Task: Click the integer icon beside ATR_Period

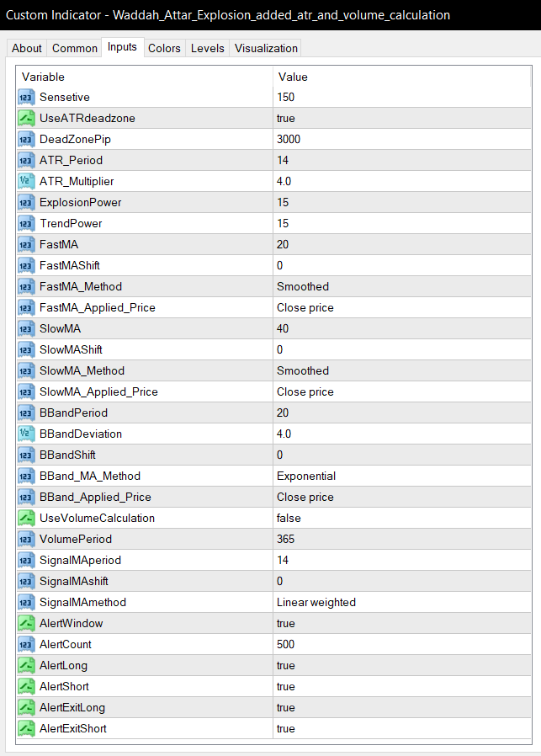Action: pos(26,161)
